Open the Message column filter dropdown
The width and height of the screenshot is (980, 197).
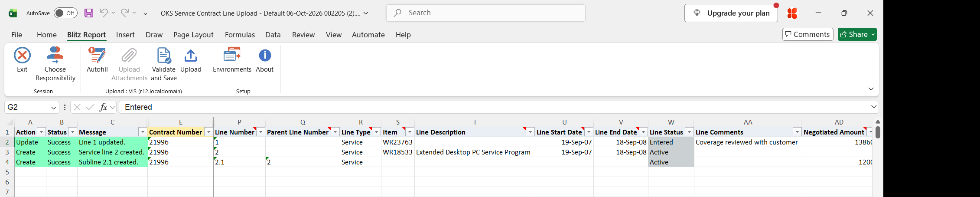coord(143,132)
